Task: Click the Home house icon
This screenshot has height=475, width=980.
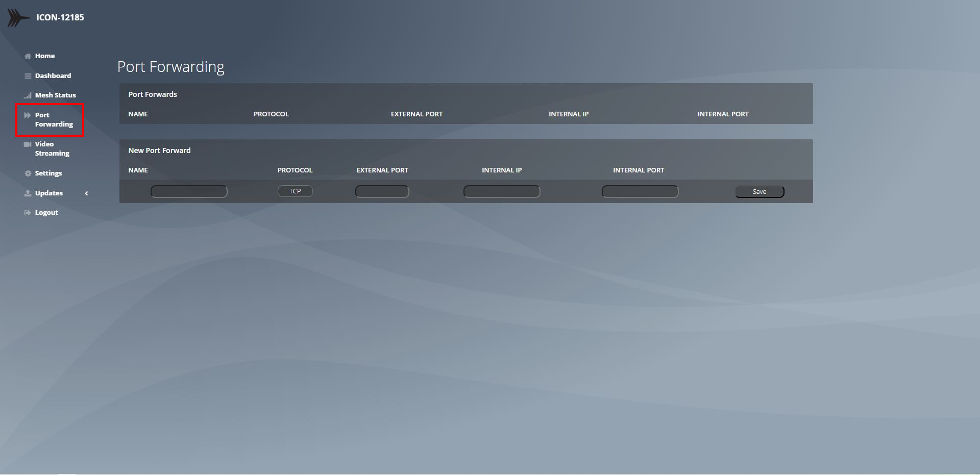Action: coord(28,56)
